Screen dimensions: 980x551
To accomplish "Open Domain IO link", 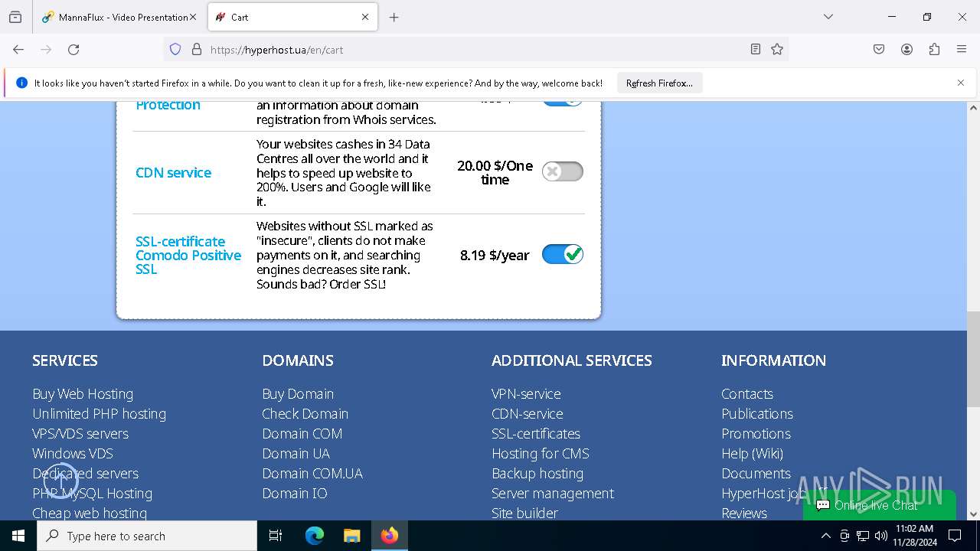I will click(295, 493).
